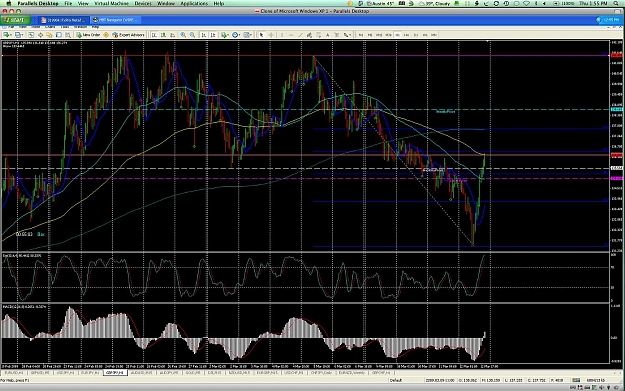Open the Data Window toolbar icon
The height and width of the screenshot is (391, 625).
[40, 35]
